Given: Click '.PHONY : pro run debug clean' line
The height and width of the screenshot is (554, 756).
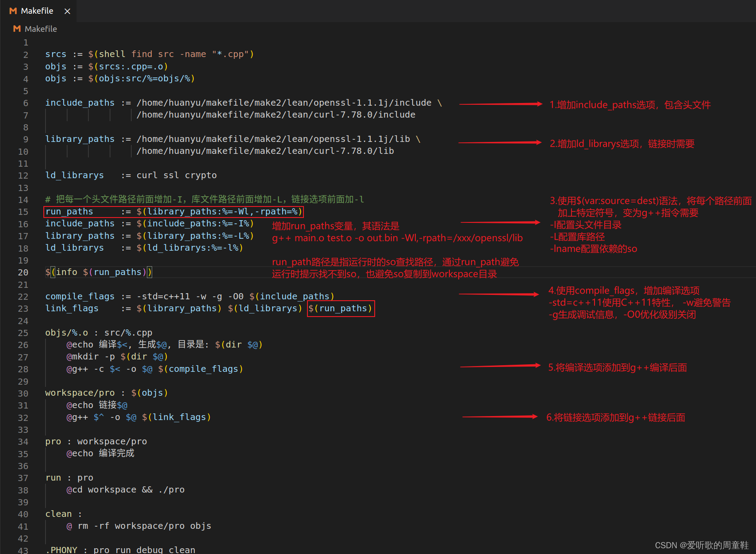Looking at the screenshot, I should click(x=120, y=550).
